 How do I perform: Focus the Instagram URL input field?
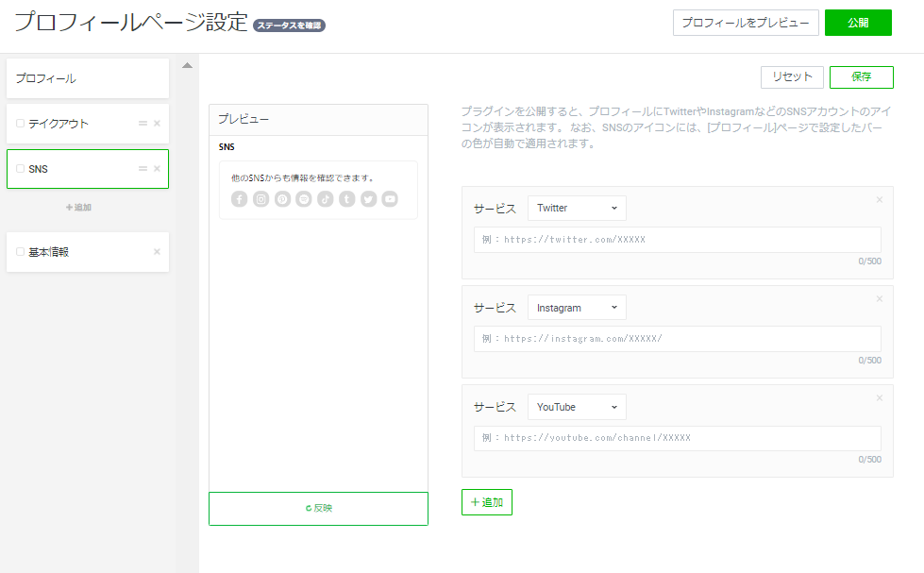coord(678,339)
